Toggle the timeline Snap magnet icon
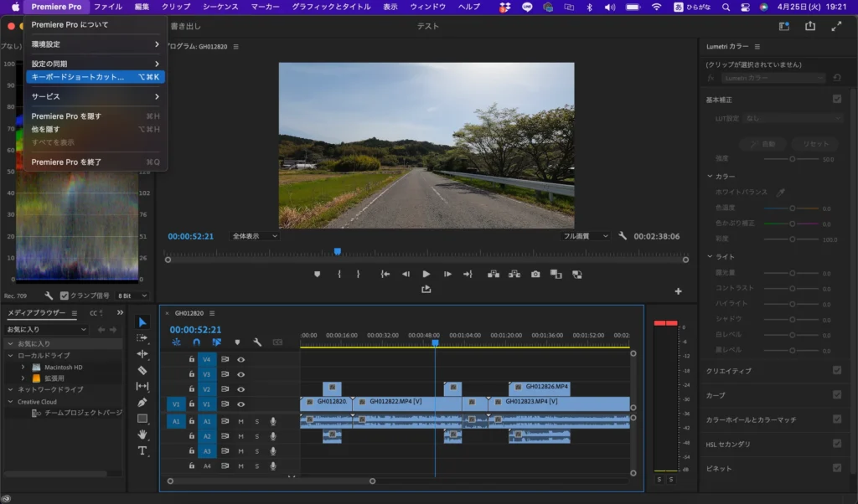 [196, 342]
